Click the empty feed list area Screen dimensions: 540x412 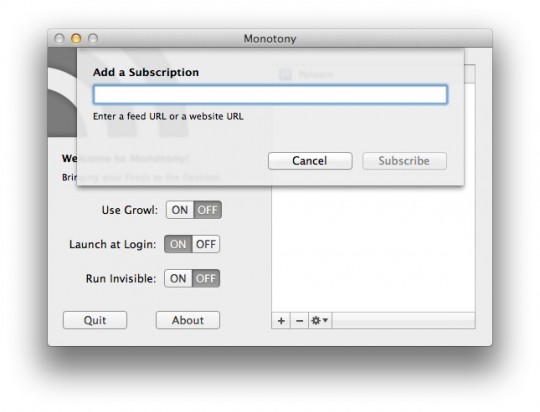[x=373, y=249]
